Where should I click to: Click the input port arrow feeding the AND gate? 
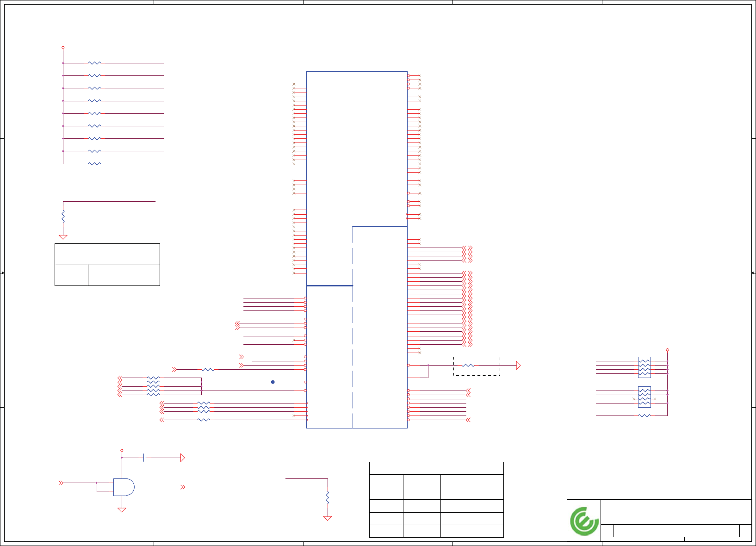(x=61, y=483)
